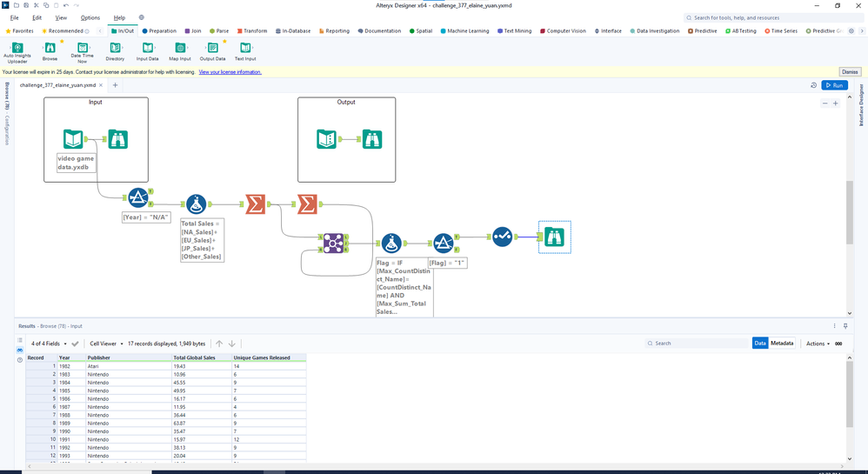Select the Filter node with Year N/A
868x474 pixels.
[137, 197]
